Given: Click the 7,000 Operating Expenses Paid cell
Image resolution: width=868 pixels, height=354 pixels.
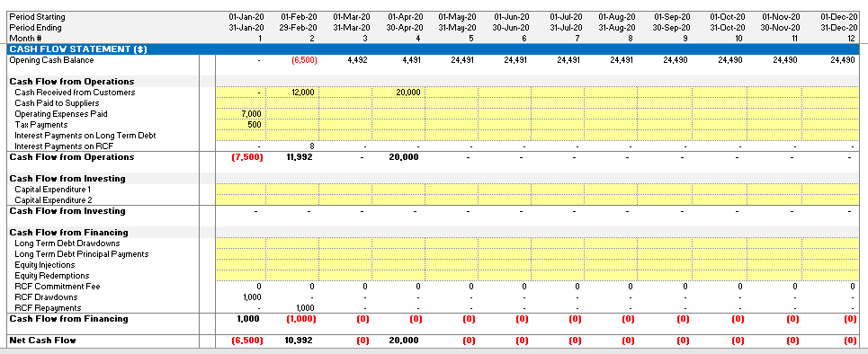Looking at the screenshot, I should (241, 114).
